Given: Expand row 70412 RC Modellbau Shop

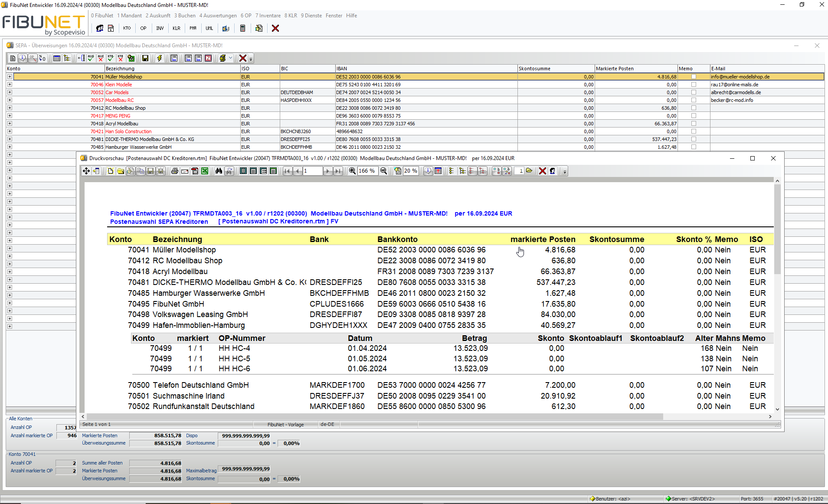Looking at the screenshot, I should [x=10, y=108].
